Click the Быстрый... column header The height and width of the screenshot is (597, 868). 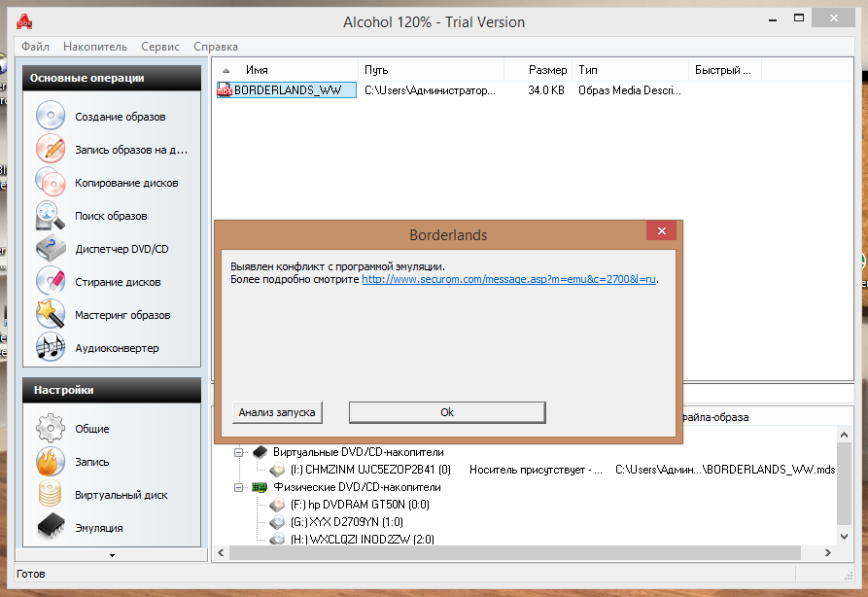tap(724, 70)
